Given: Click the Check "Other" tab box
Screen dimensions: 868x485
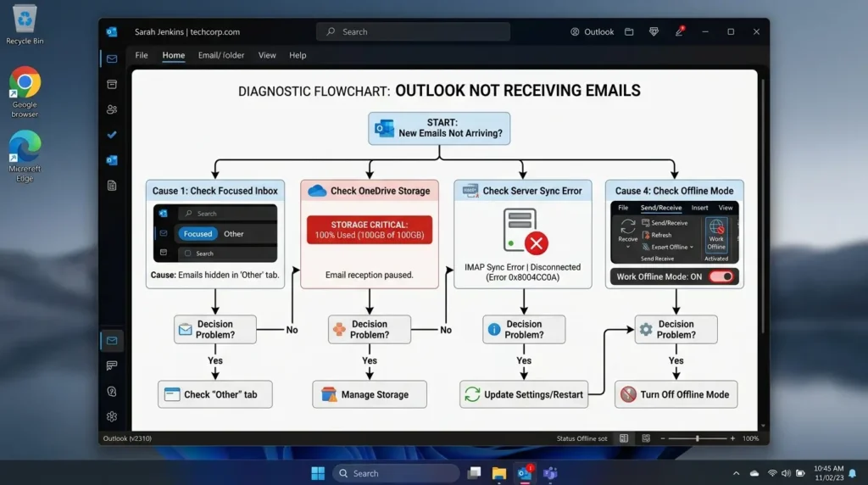Looking at the screenshot, I should [214, 394].
